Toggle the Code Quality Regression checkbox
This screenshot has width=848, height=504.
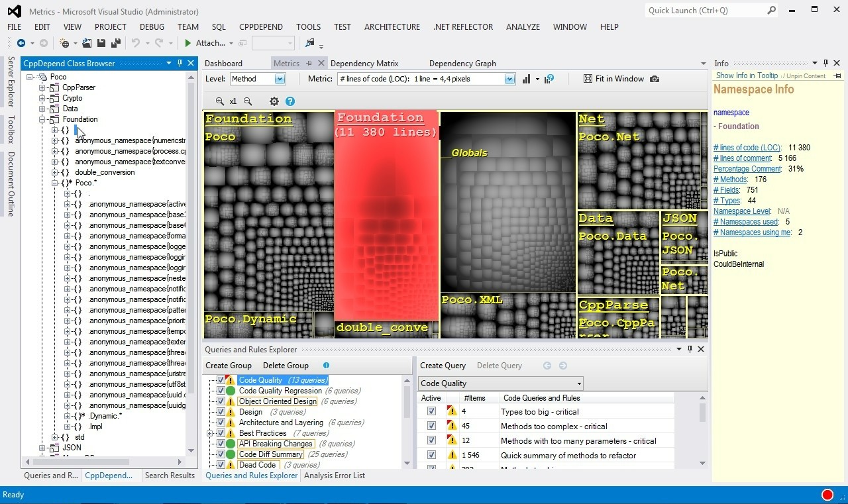[221, 391]
